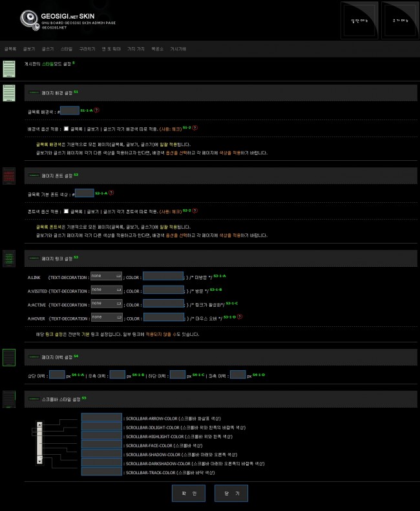Click the green badge in 페이지 링크 설정 header
Image resolution: width=420 pixels, height=511 pixels.
(34, 258)
